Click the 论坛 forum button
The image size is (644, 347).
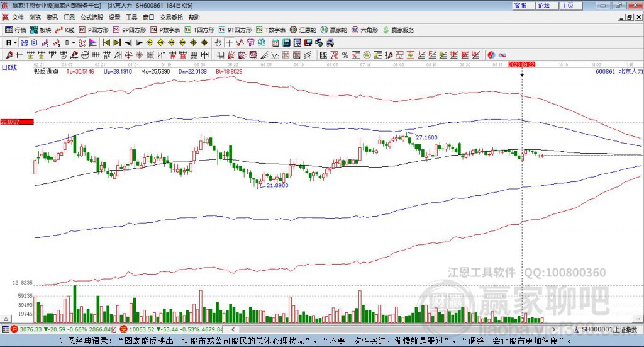(x=544, y=5)
